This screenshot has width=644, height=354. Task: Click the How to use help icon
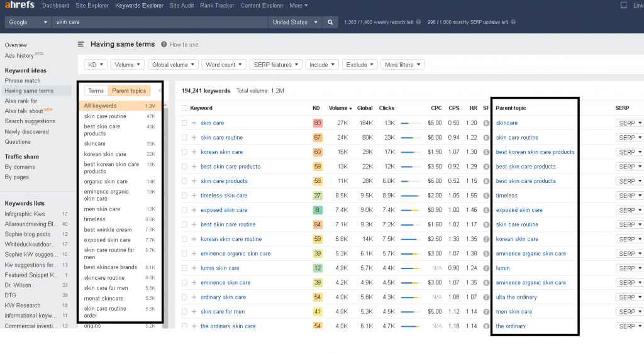click(164, 45)
